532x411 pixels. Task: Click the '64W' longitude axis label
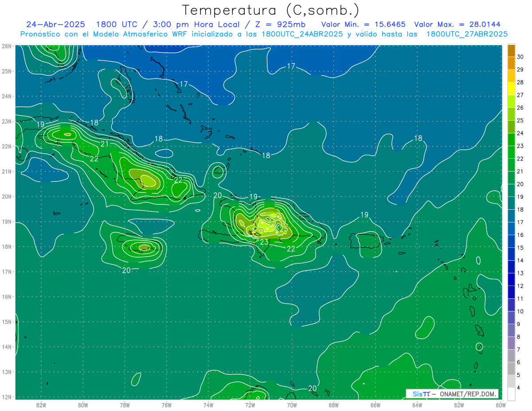pos(417,405)
